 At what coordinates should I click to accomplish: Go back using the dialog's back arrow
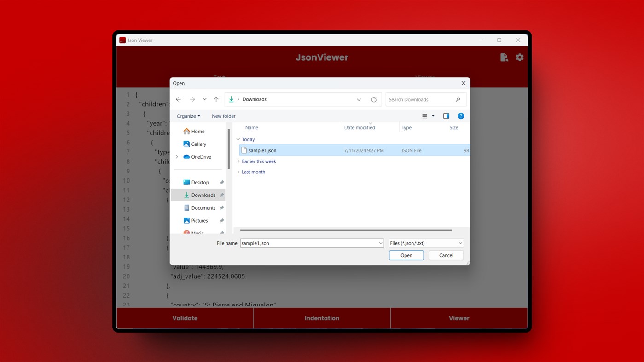pyautogui.click(x=179, y=99)
